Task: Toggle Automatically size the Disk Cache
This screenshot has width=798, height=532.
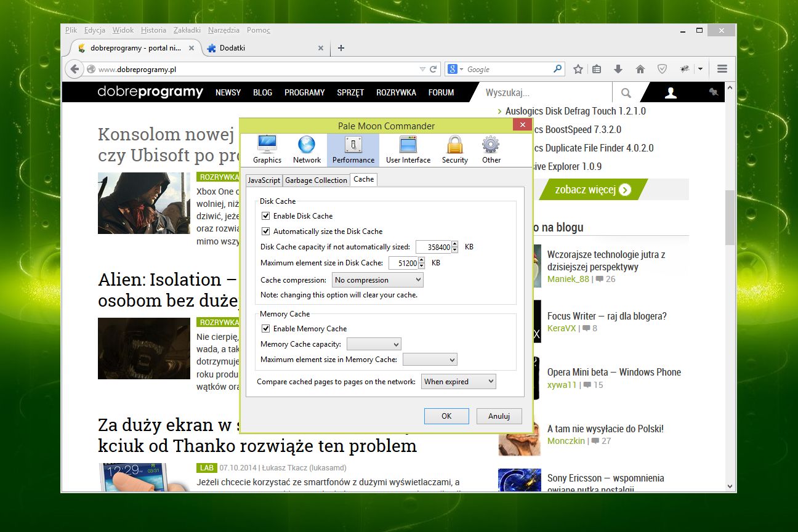Action: [266, 232]
